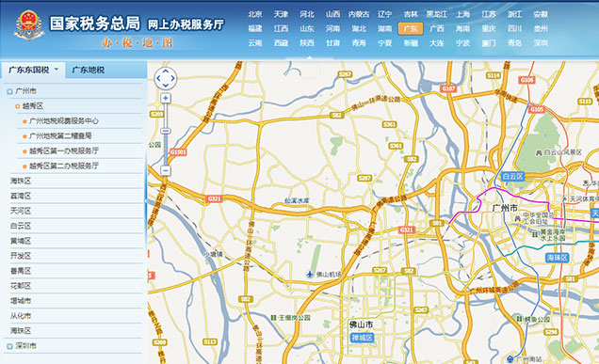
Task: Select the highlighted 广东 province tab
Action: (x=411, y=28)
